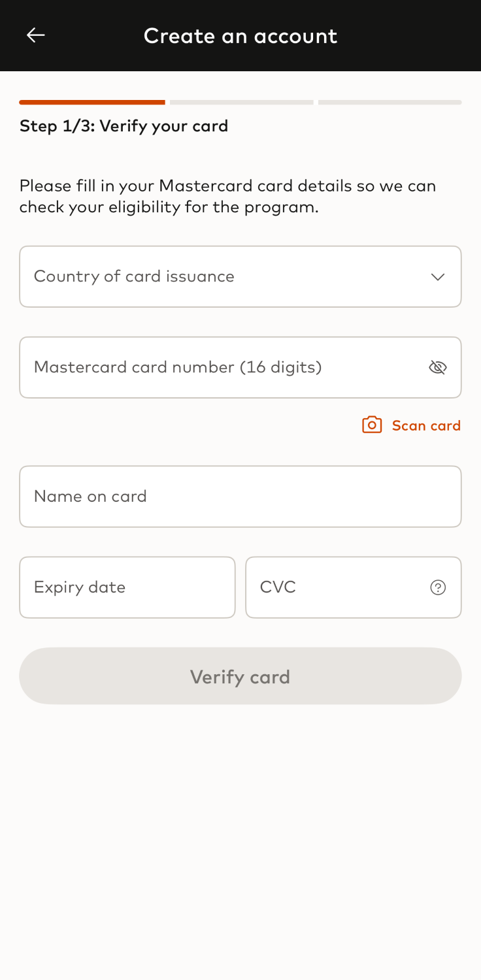
Task: Tap the Scan card link text
Action: 426,426
